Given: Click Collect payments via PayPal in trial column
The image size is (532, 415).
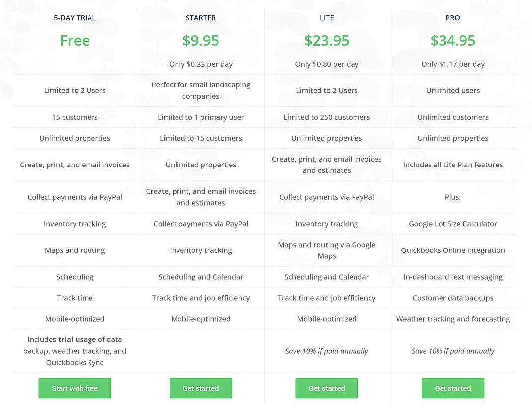Looking at the screenshot, I should point(75,197).
